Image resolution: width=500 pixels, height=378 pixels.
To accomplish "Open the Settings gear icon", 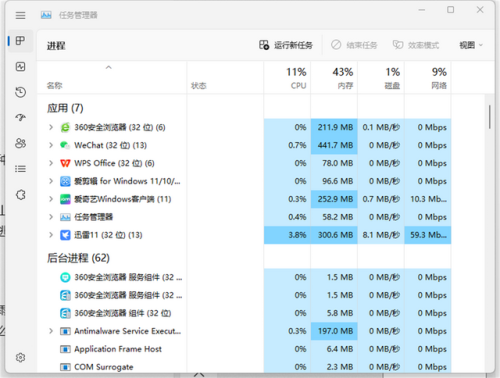I will (x=20, y=358).
